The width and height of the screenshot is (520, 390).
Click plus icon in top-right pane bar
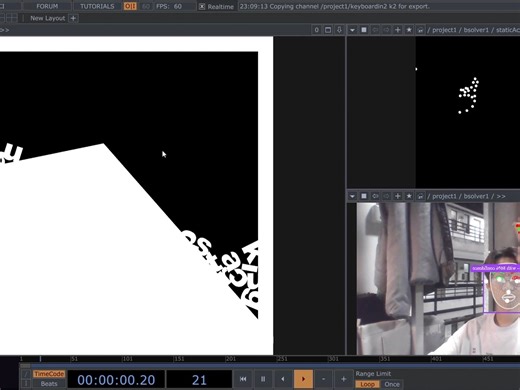(398, 30)
